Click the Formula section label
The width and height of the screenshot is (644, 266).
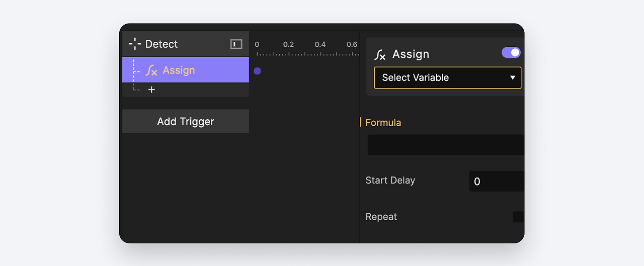[x=383, y=122]
